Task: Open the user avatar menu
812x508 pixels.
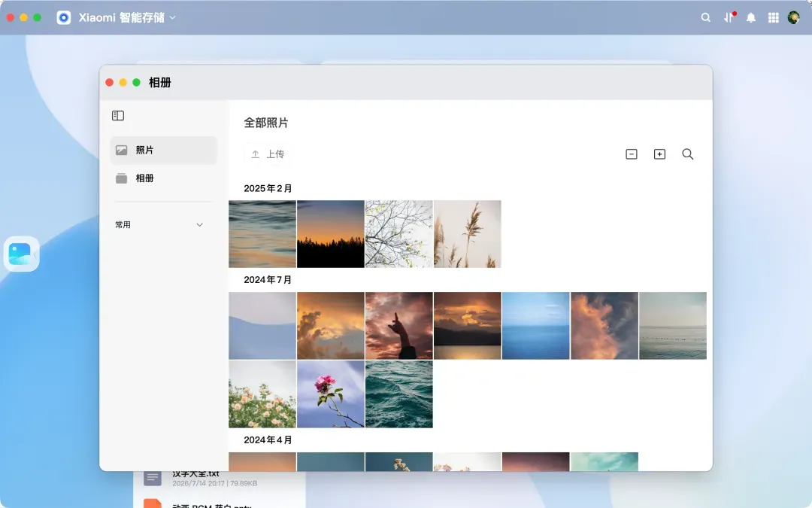Action: 793,17
